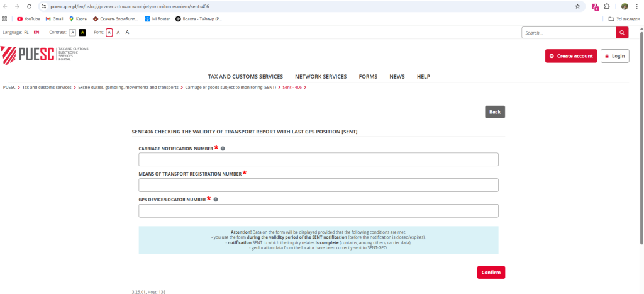Open the Tax and Customs Services menu
The image size is (644, 294).
click(245, 76)
